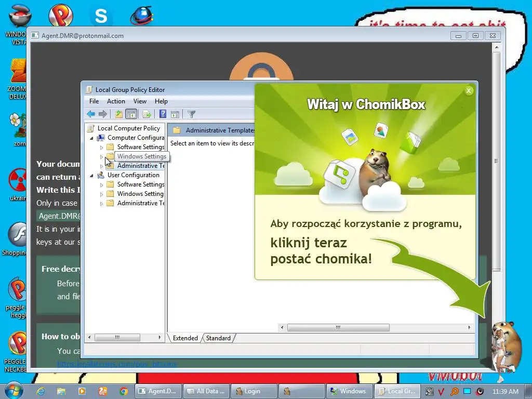Click the Computer Configuration computer icon
Viewport: 532px width, 399px height.
tap(100, 138)
